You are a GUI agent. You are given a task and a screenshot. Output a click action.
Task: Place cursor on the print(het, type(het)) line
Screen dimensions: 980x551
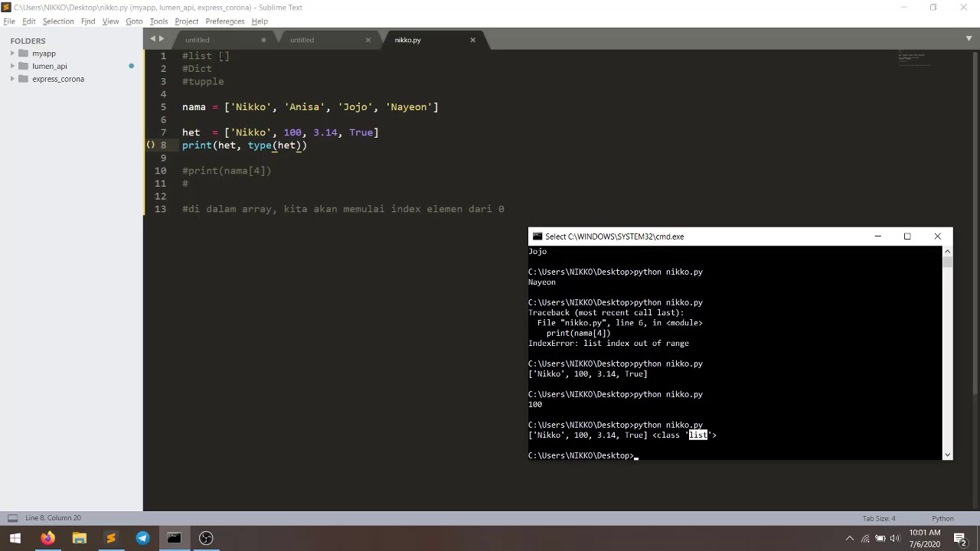coord(244,145)
